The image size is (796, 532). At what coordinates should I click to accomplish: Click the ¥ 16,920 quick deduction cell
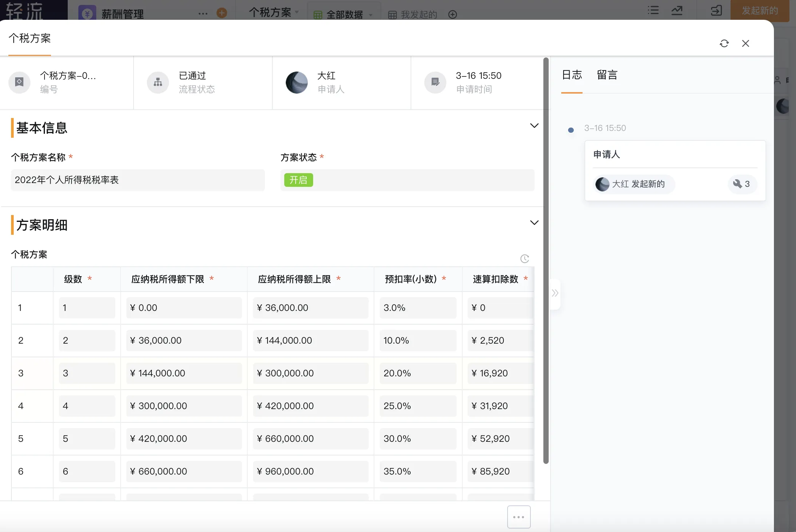(x=500, y=373)
